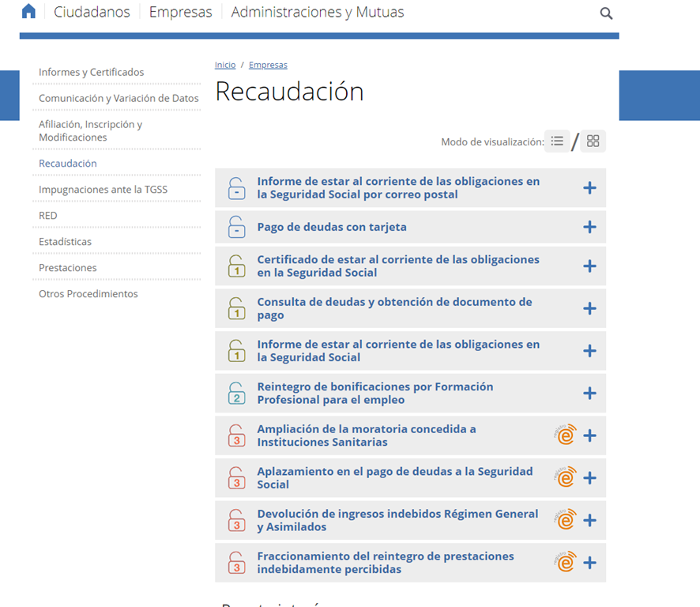Screen dimensions: 700x607
Task: Click the electronic seal icon on Fraccionamiento del reintegro
Action: pyautogui.click(x=566, y=563)
